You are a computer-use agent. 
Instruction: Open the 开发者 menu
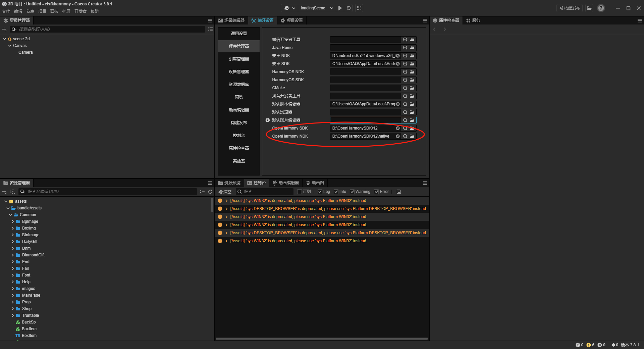(80, 11)
